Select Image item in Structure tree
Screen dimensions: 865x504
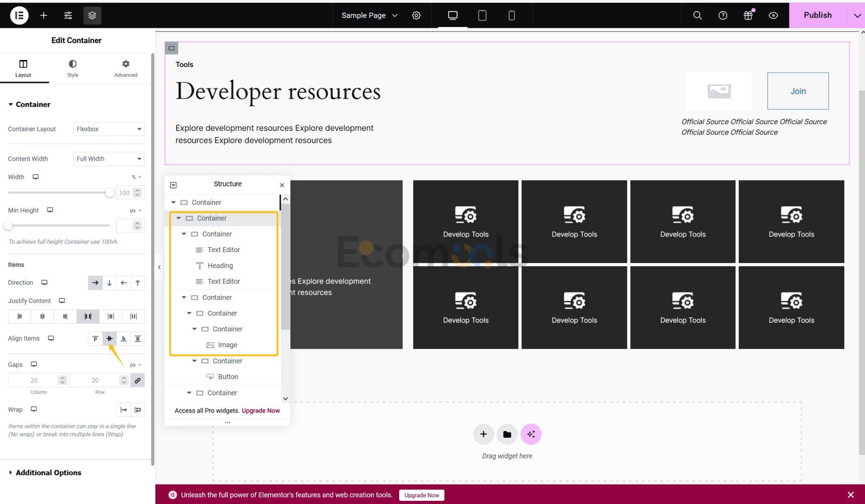point(228,345)
